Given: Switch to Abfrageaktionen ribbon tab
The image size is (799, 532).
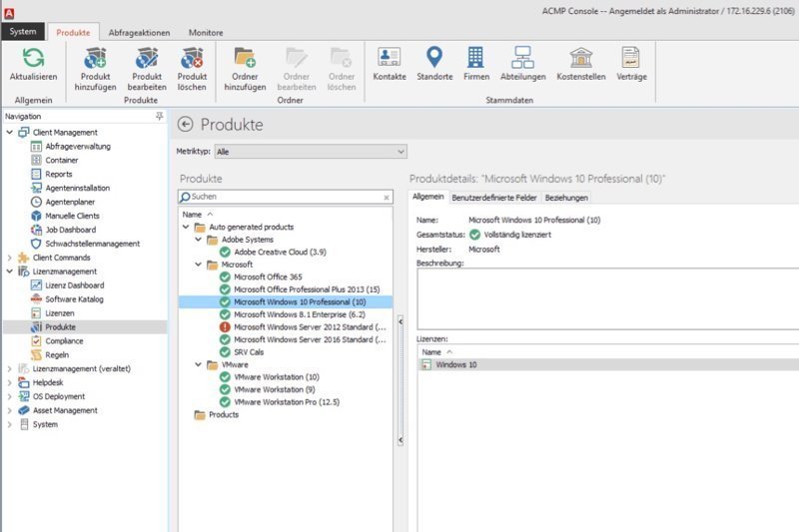Looking at the screenshot, I should (x=139, y=33).
